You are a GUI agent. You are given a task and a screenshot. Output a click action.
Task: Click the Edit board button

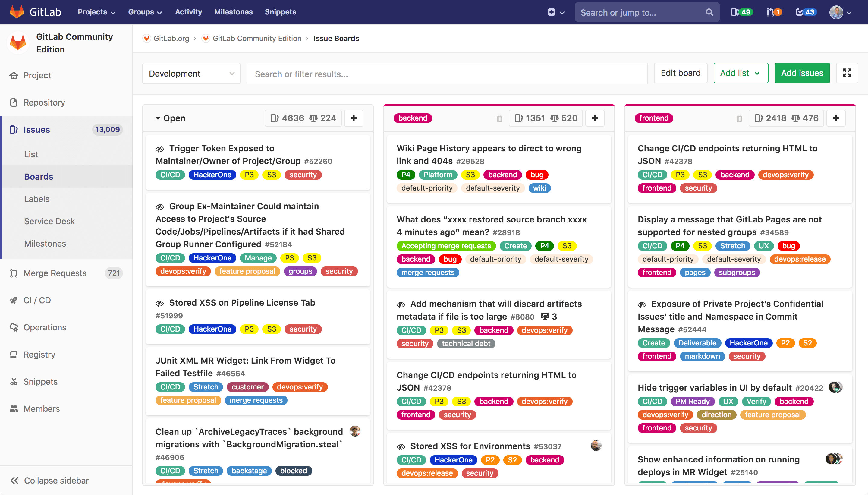pos(680,73)
